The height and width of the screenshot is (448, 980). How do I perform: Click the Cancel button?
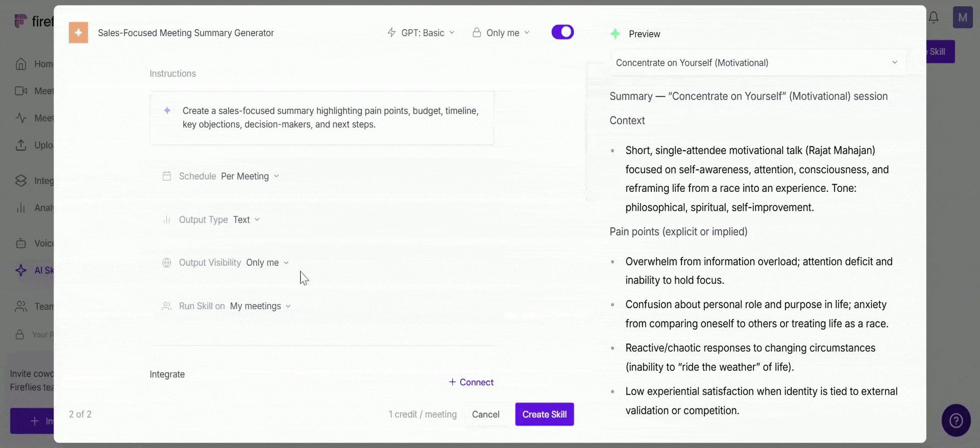coord(485,414)
